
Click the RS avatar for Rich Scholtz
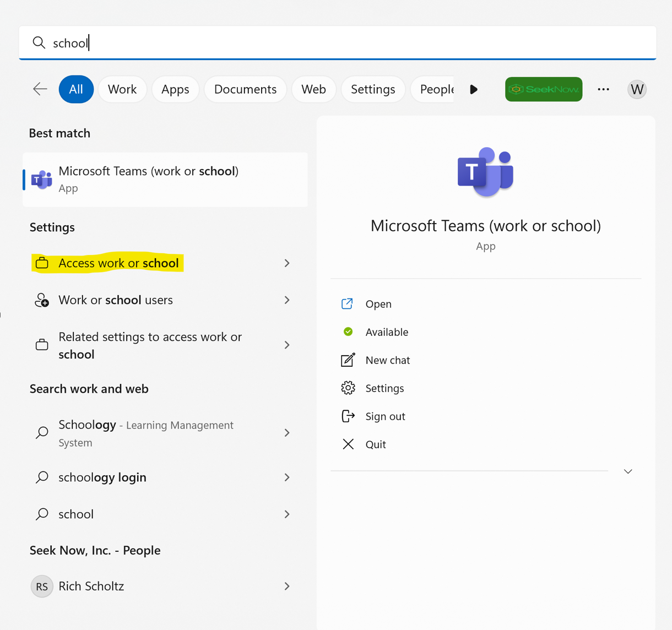pyautogui.click(x=42, y=586)
